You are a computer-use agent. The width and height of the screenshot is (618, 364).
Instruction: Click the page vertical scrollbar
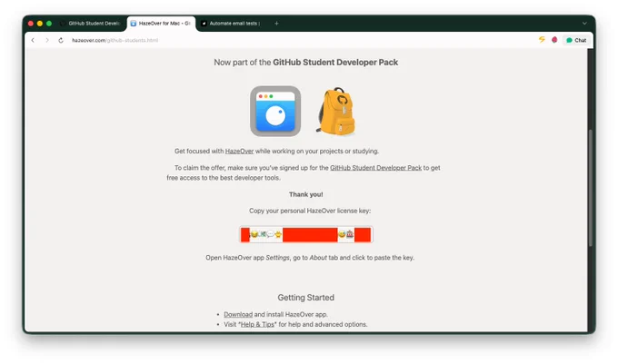(x=591, y=188)
